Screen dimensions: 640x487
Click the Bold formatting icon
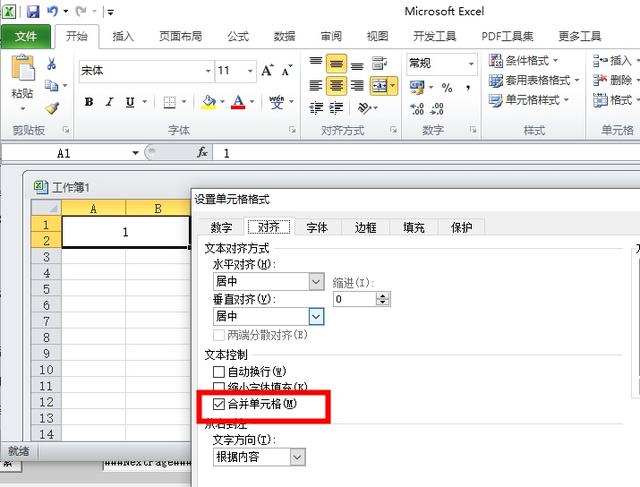pos(89,102)
